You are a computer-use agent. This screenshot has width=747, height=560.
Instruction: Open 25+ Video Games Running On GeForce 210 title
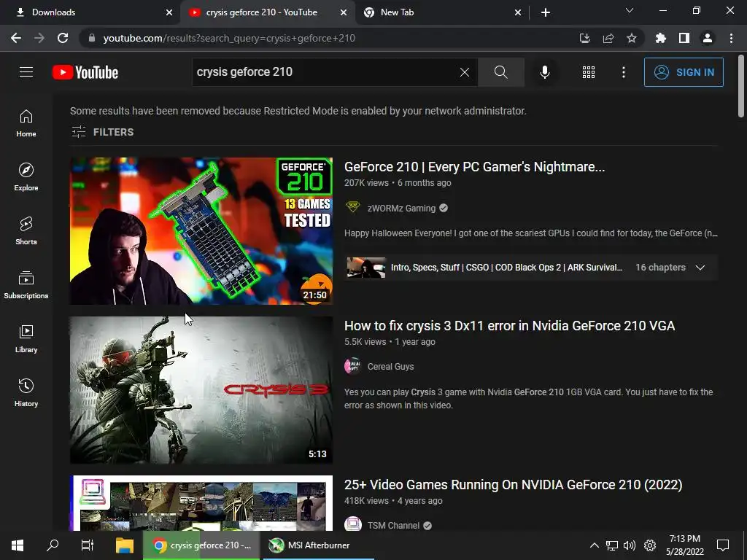[x=513, y=485]
